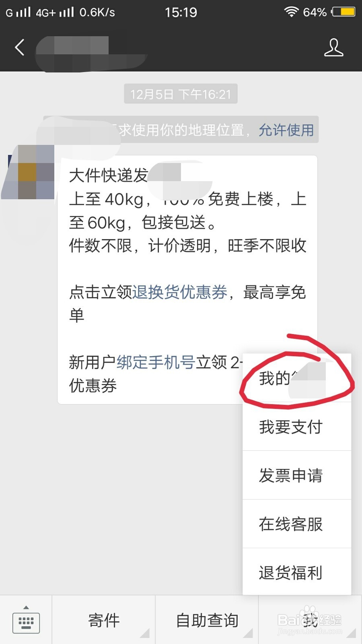
Task: Tap the 12月5日 timestamp label
Action: click(x=181, y=94)
